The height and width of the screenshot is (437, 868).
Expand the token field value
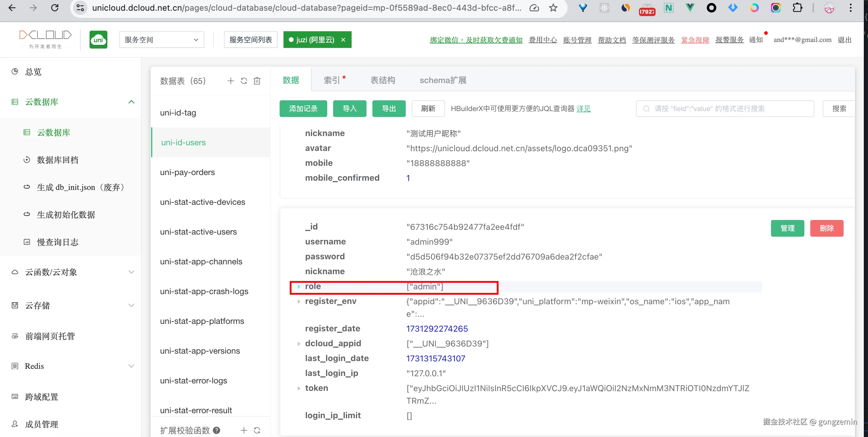(299, 388)
